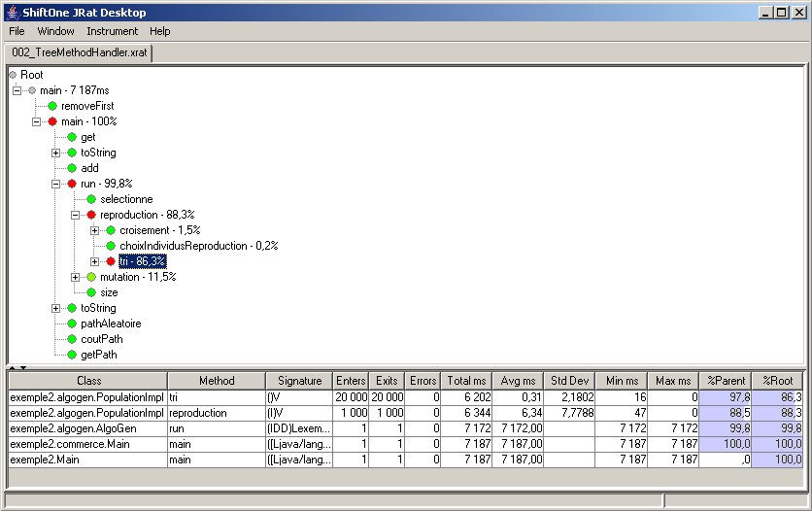812x511 pixels.
Task: Expand the croisement - 1,5% node
Action: (95, 230)
